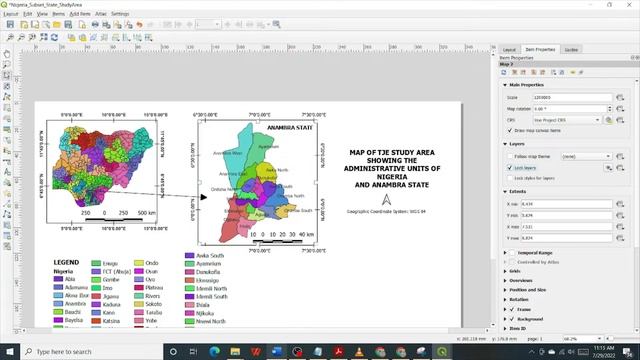Open the Add Item menu
The height and width of the screenshot is (360, 640).
(x=80, y=14)
